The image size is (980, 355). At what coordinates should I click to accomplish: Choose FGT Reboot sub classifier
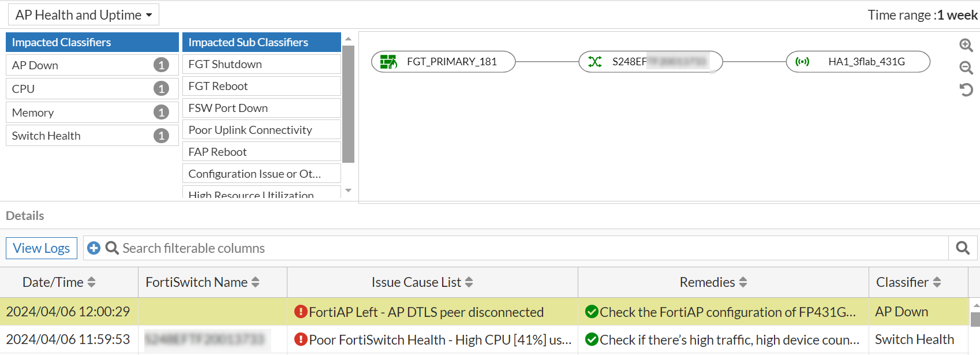261,86
